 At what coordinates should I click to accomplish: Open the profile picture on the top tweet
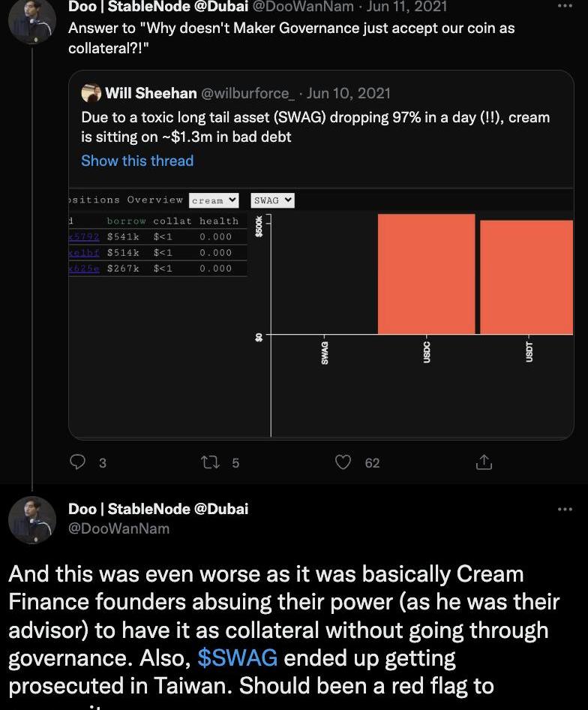[x=31, y=21]
